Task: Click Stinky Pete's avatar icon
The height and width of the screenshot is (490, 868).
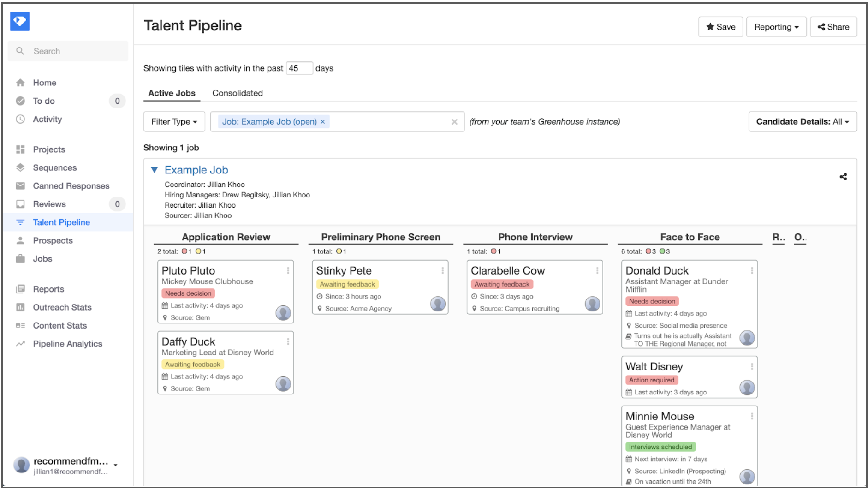Action: click(438, 304)
